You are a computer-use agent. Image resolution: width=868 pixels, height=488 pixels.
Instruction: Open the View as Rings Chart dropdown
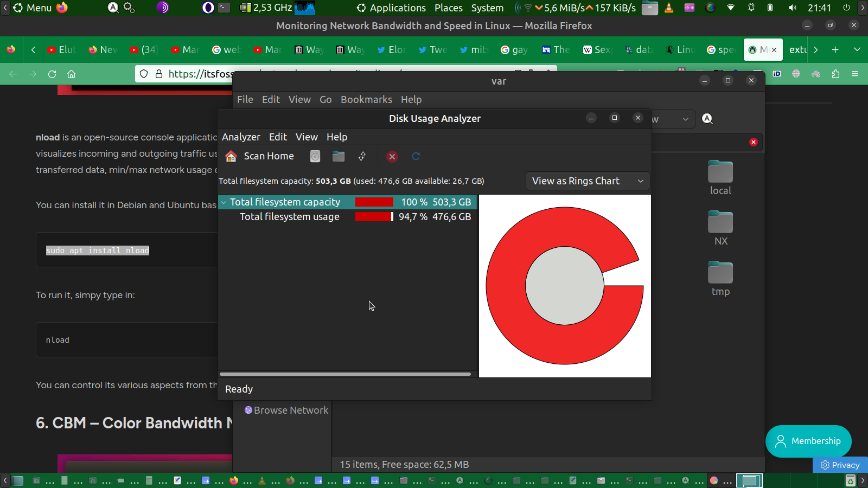click(588, 181)
